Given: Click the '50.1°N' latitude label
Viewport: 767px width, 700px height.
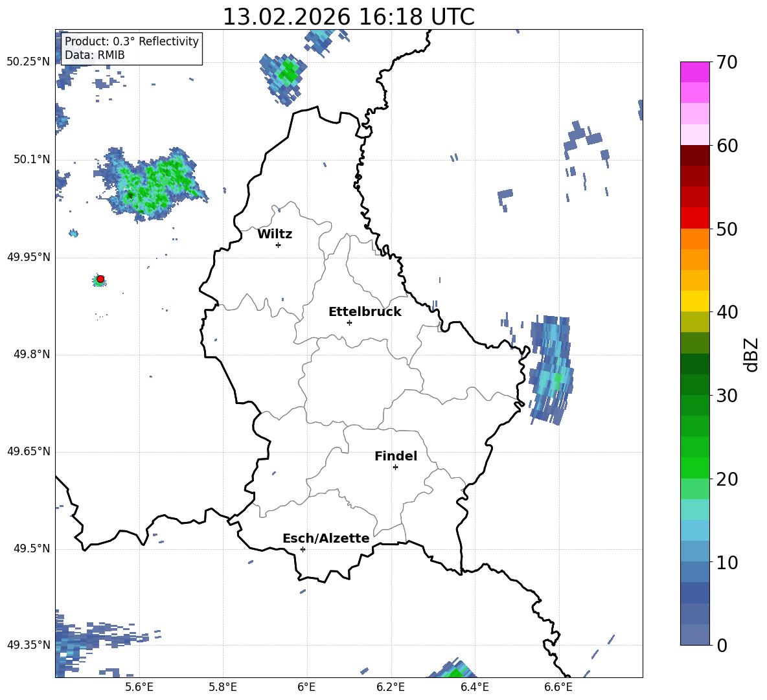Looking at the screenshot, I should coord(32,160).
